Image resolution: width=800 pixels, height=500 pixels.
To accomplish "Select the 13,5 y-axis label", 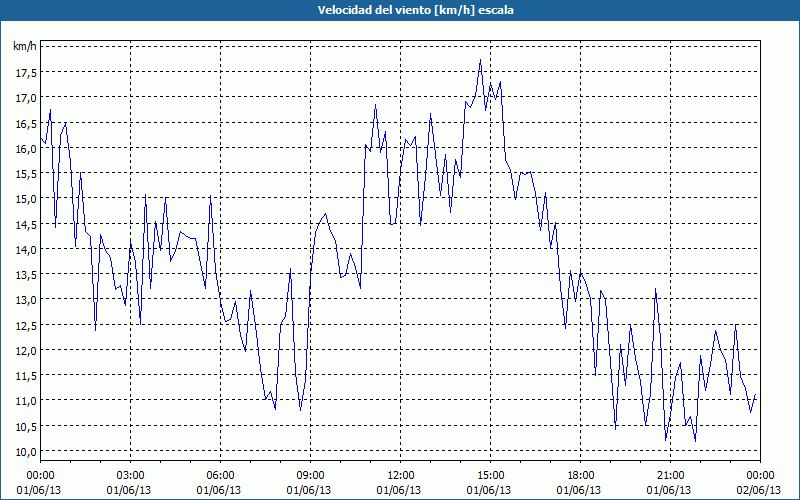I will point(26,274).
